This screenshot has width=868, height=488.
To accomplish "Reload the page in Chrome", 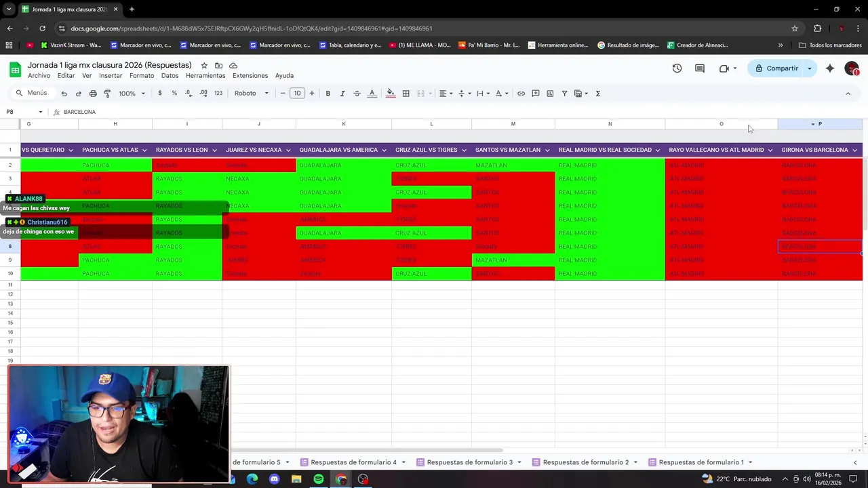I will 42,28.
